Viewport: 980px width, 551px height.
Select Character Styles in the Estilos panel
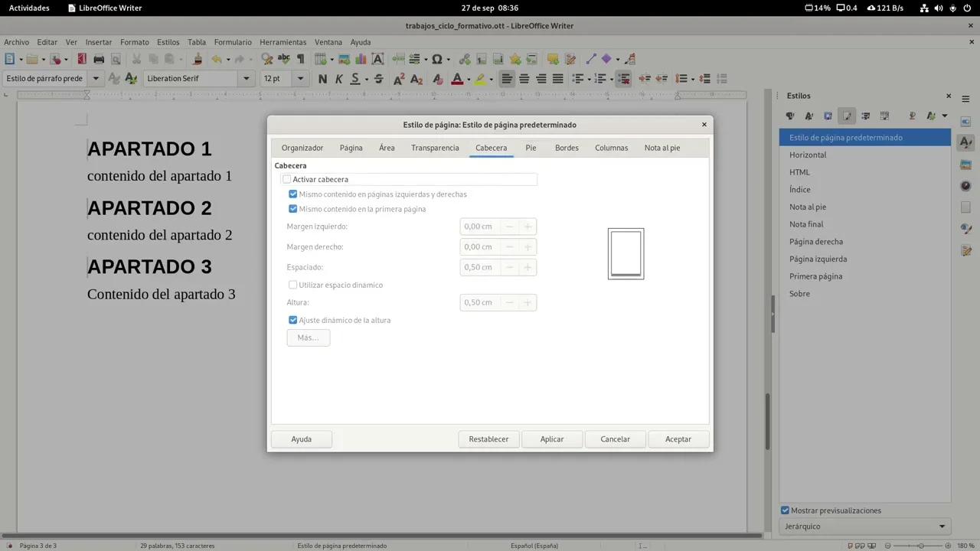coord(809,116)
